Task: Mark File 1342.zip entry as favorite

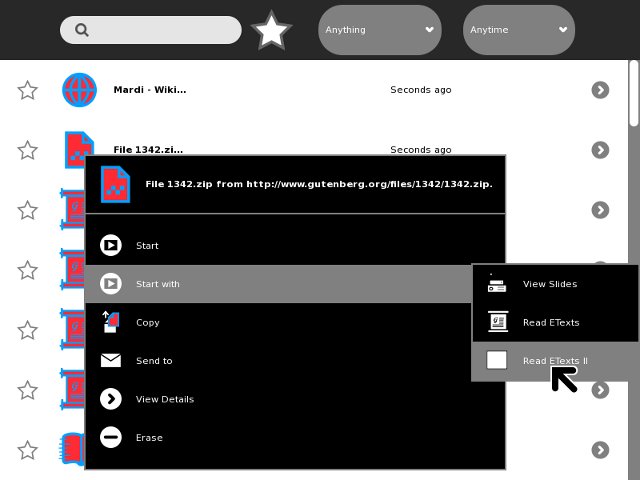Action: point(28,150)
